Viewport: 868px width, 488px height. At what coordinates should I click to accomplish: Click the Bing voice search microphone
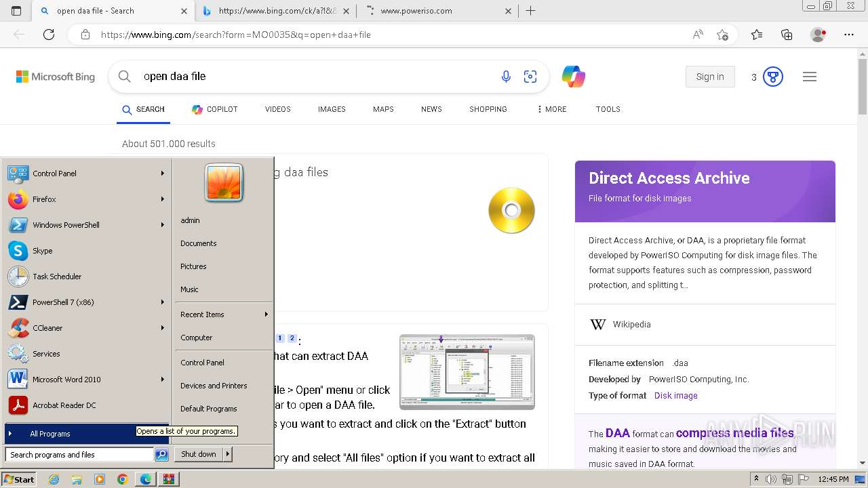506,77
